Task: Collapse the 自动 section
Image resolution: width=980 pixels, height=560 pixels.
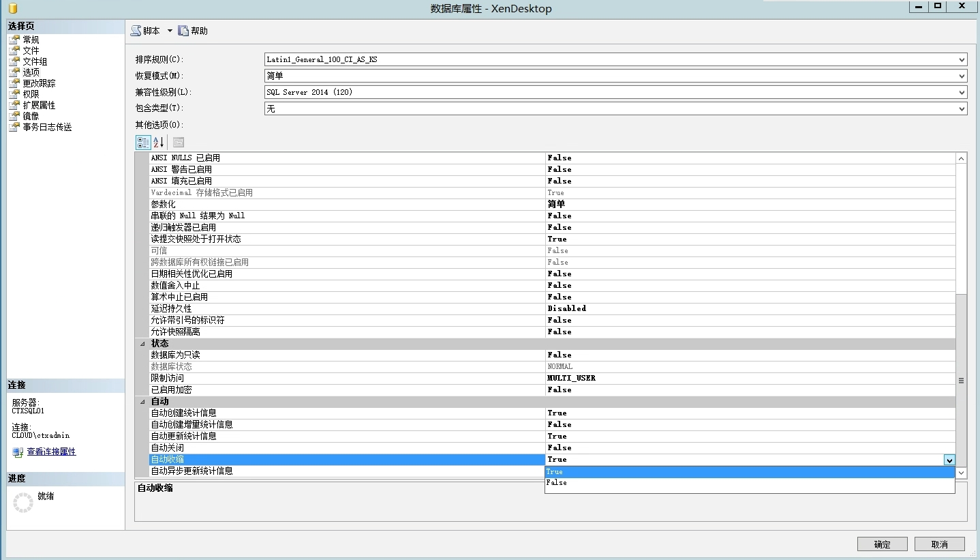Action: [142, 402]
